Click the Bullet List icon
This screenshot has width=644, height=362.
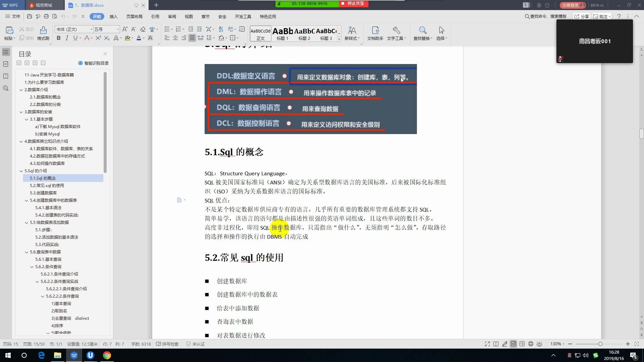167,29
